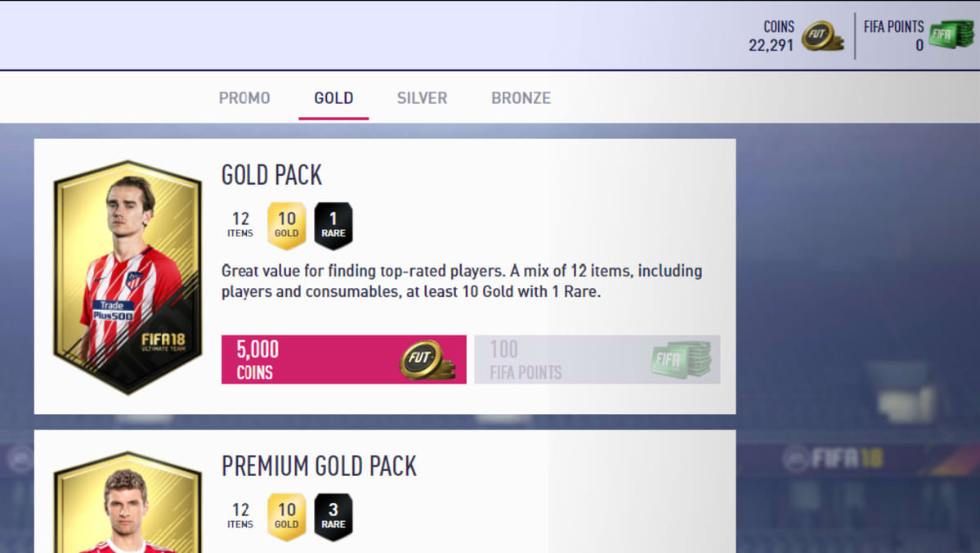
Task: Click the Premium Gold Pack card artwork
Action: tap(128, 502)
